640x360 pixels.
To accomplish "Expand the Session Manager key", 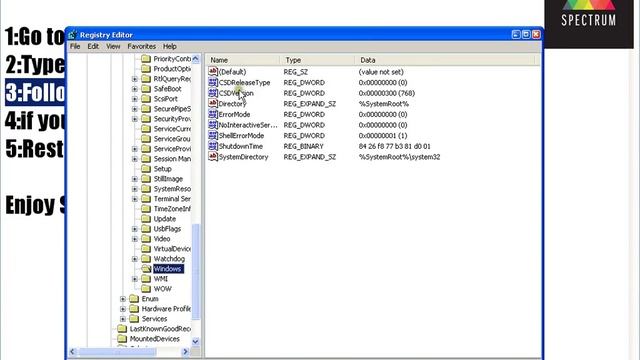I will (135, 159).
